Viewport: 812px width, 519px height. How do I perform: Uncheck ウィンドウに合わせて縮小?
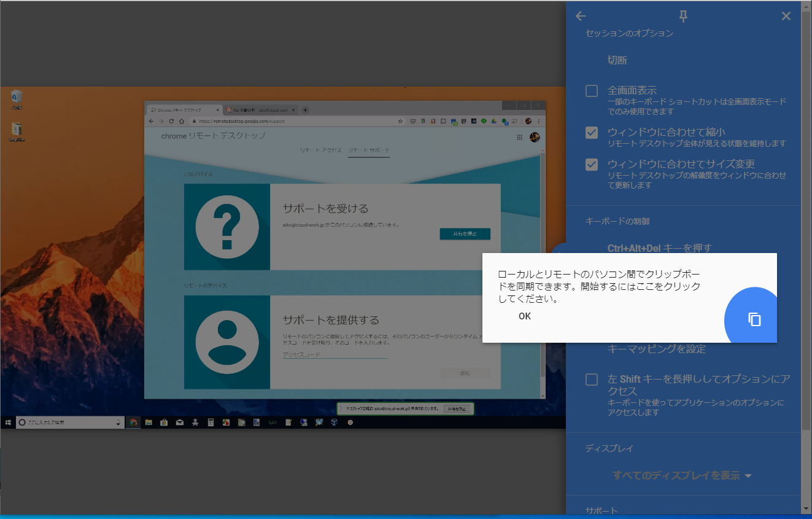tap(592, 132)
